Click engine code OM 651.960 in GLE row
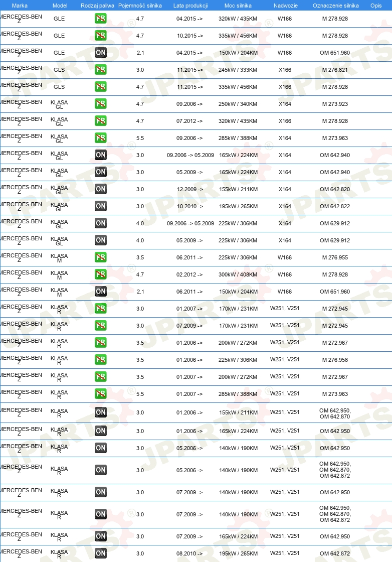 335,53
